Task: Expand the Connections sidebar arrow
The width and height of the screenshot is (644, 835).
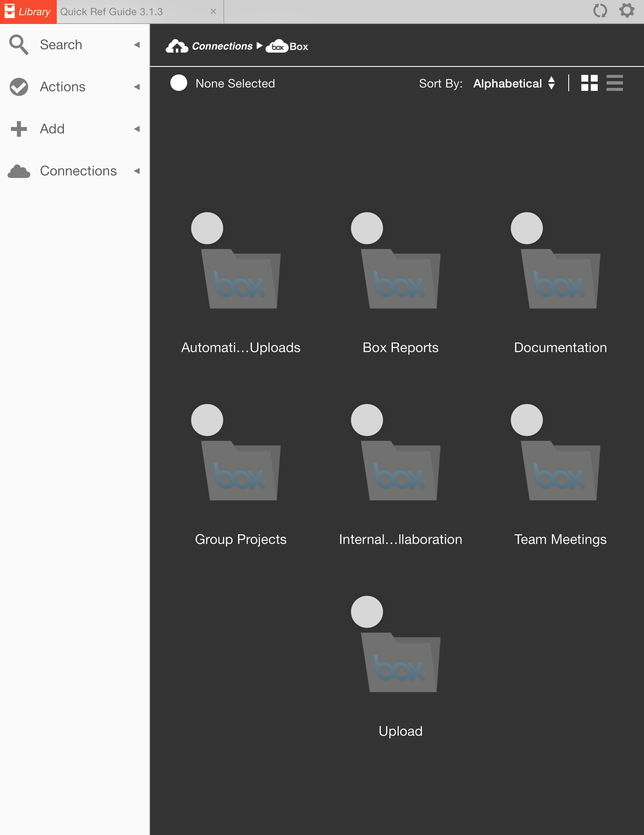Action: pos(137,171)
